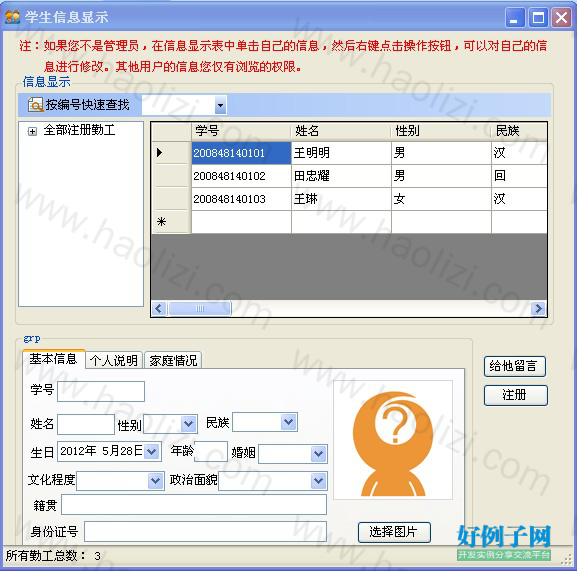Click the 身份证号 input field

point(205,532)
